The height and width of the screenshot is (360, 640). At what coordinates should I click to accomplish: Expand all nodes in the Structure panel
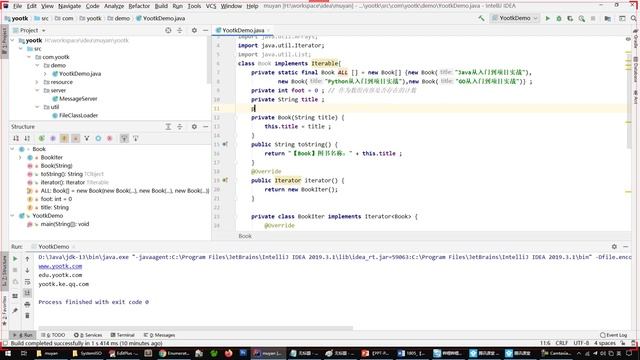[168, 127]
